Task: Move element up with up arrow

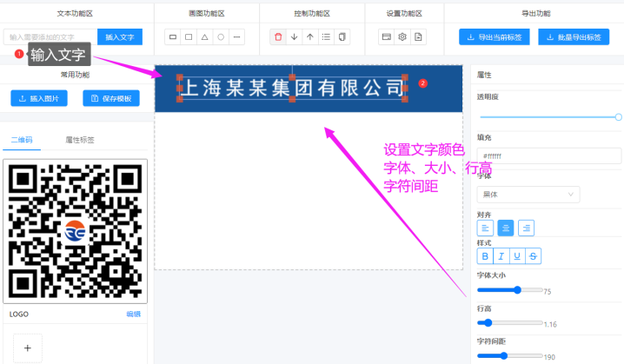Action: click(x=310, y=37)
